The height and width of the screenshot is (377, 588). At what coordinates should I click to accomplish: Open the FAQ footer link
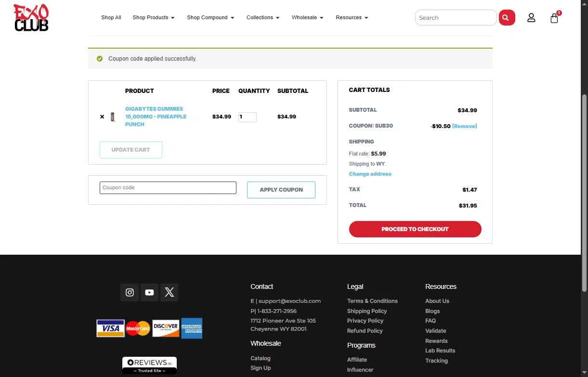click(431, 321)
